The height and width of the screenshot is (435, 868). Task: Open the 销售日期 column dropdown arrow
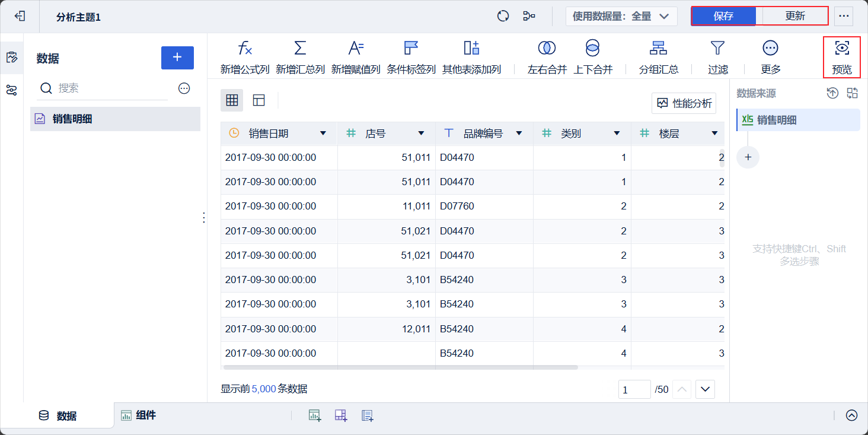[323, 134]
